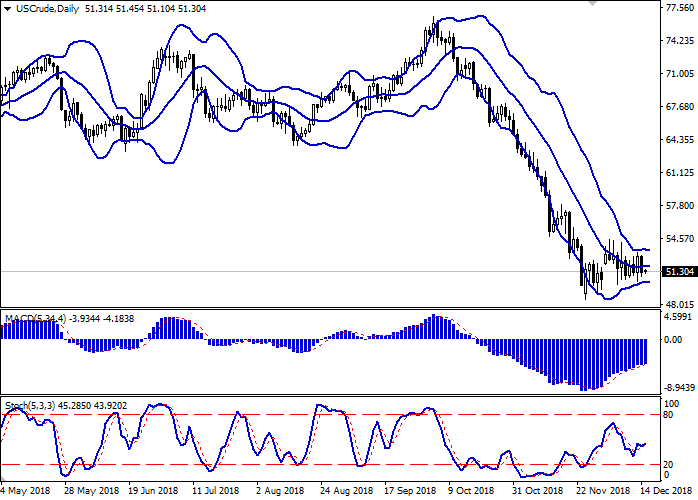
Task: Click the Stoch(5,3,3) indicator label
Action: click(31, 405)
